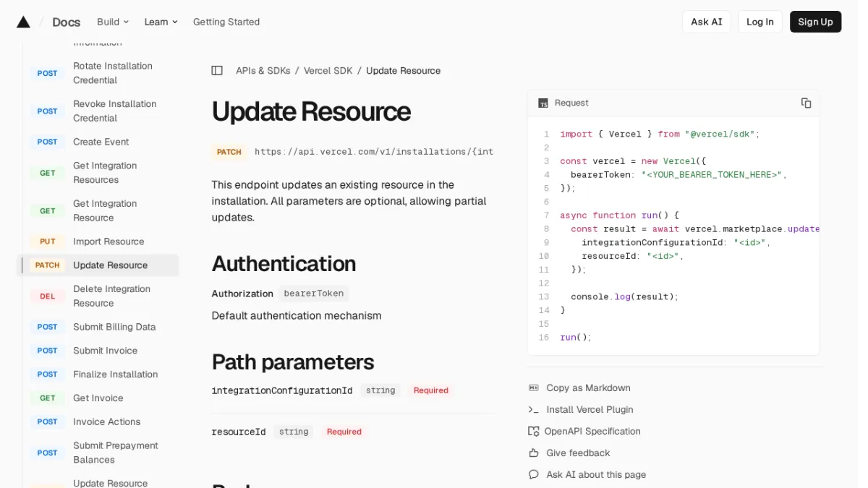Click the POST badge beside Submit Billing Data
Screen dimensions: 868x488
(48, 327)
